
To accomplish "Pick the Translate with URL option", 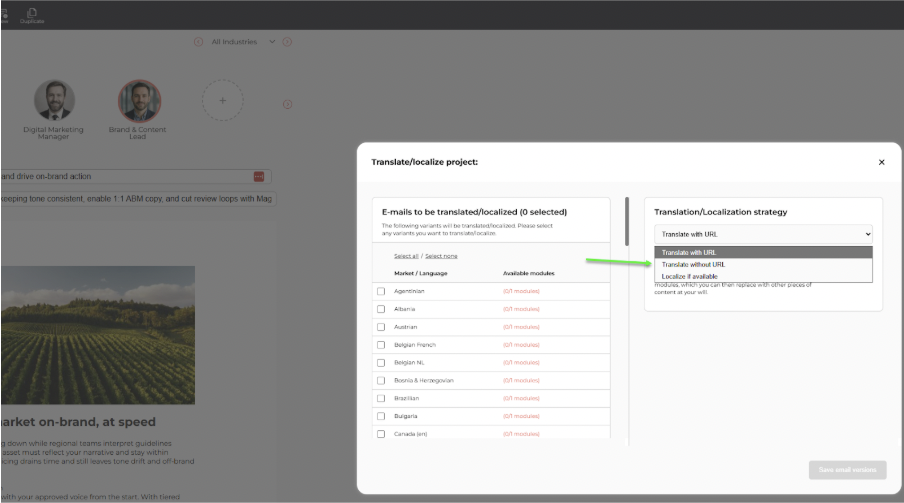I will tap(688, 252).
